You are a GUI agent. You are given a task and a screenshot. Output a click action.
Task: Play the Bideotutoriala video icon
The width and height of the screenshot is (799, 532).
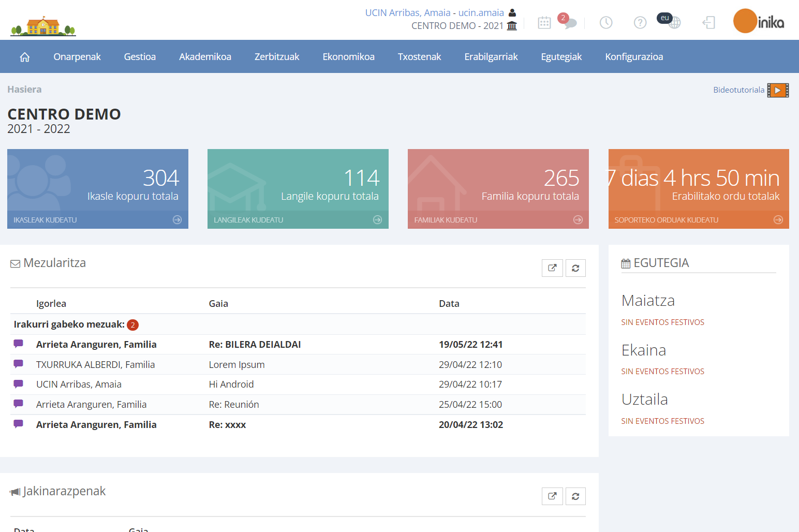pyautogui.click(x=778, y=90)
